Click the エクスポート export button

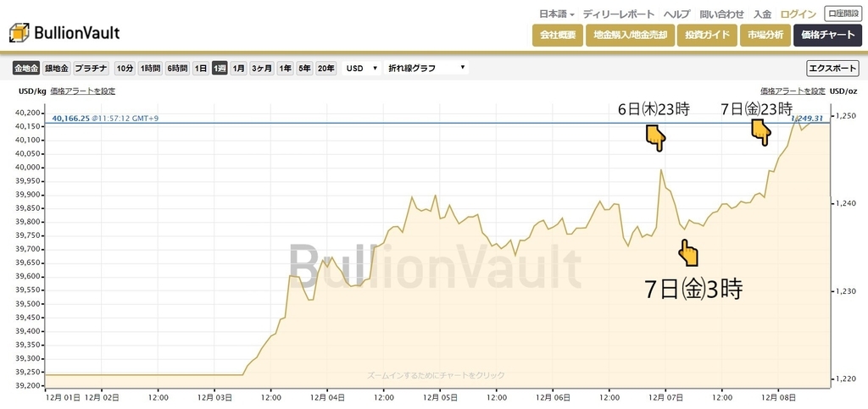pos(832,69)
